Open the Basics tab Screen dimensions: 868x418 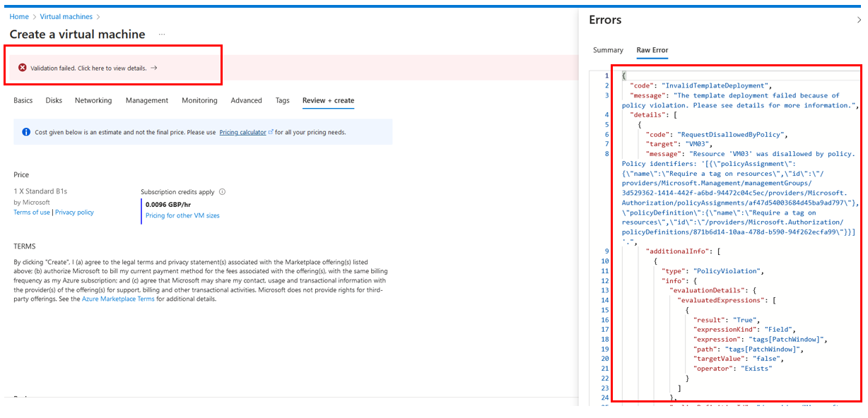23,100
